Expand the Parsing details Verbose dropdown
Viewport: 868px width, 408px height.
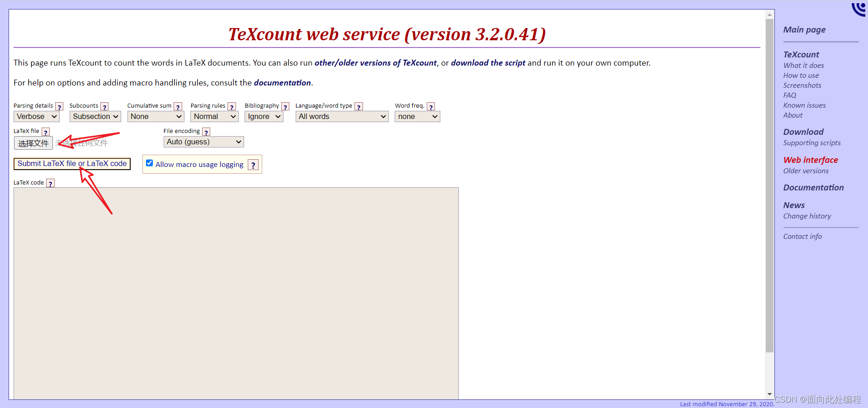pyautogui.click(x=37, y=117)
